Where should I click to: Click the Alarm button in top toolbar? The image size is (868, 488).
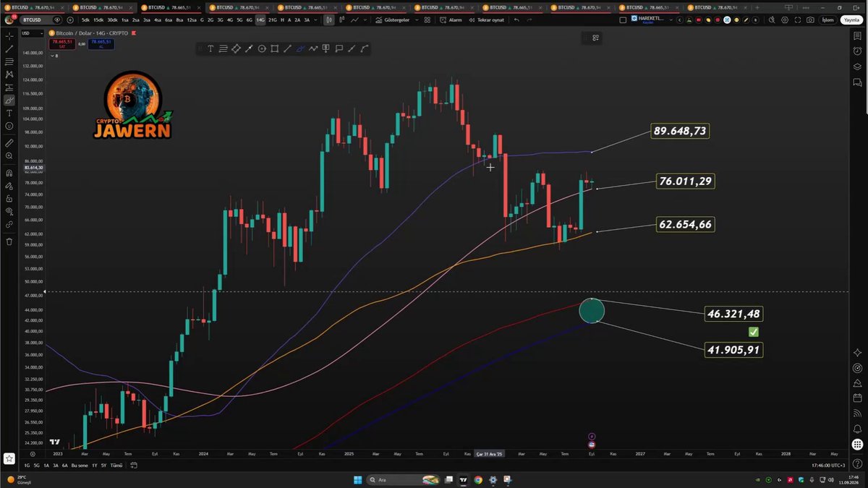[451, 20]
